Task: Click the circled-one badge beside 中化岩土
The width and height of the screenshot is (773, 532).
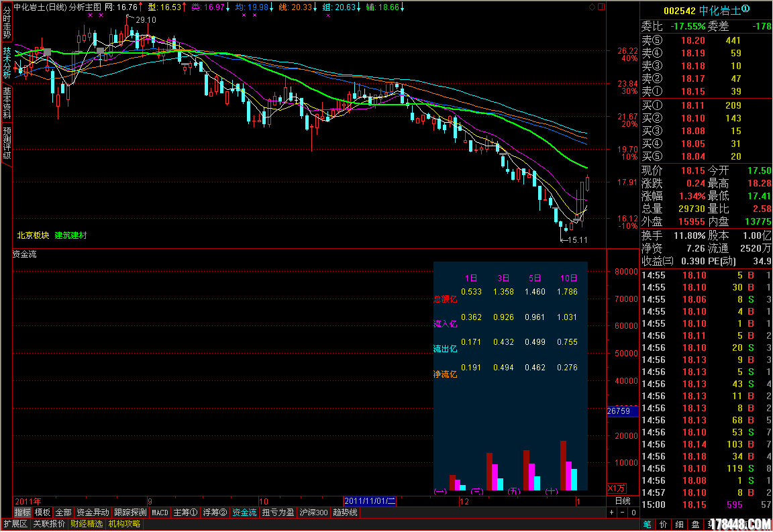Action: [x=745, y=10]
